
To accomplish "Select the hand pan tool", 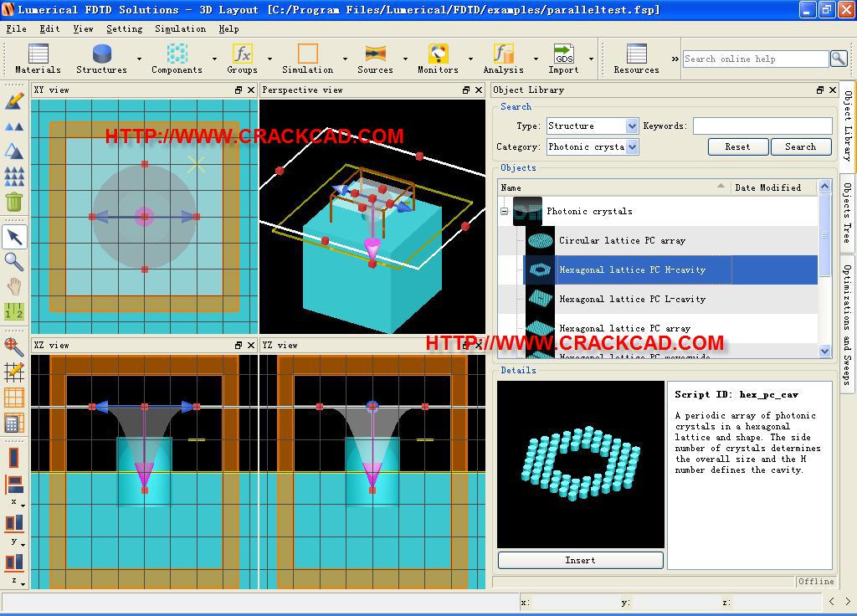I will click(x=14, y=286).
